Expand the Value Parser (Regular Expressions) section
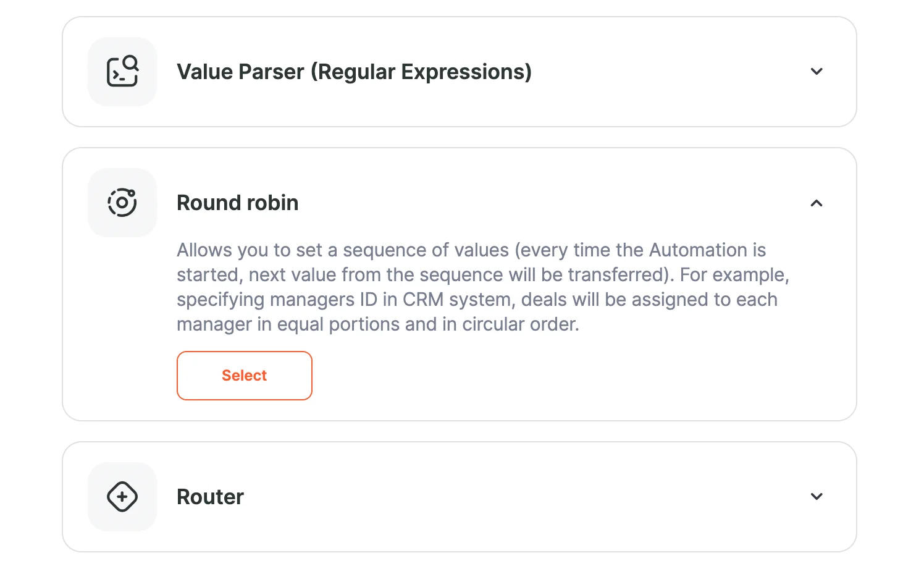 pyautogui.click(x=817, y=71)
